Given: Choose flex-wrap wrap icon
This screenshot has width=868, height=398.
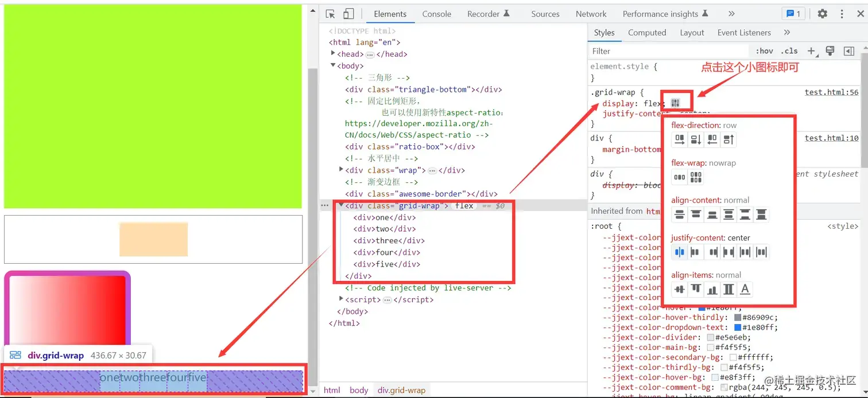Looking at the screenshot, I should pos(696,177).
